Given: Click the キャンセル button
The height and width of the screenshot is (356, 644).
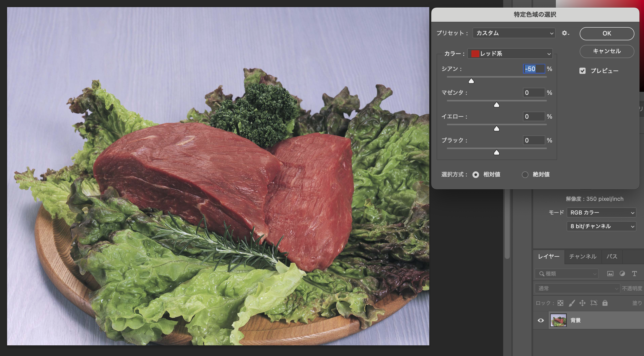Looking at the screenshot, I should (607, 51).
